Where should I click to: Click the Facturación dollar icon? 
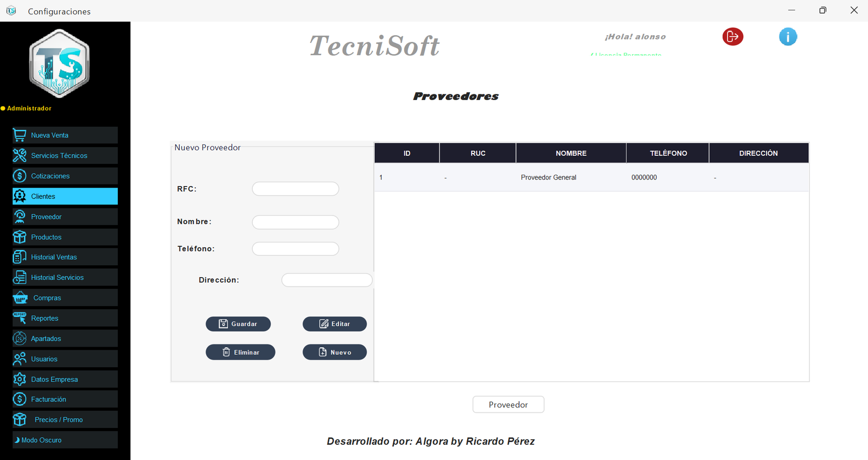click(20, 399)
